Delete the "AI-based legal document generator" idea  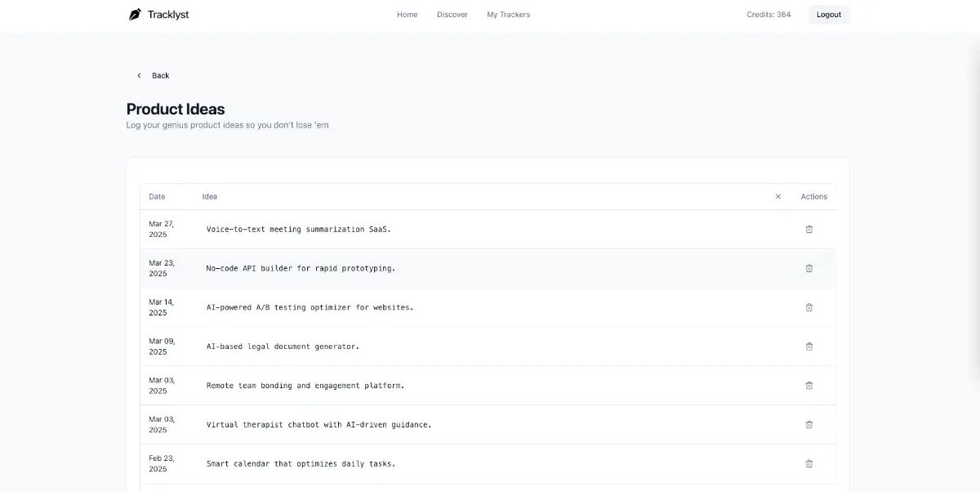(x=809, y=346)
